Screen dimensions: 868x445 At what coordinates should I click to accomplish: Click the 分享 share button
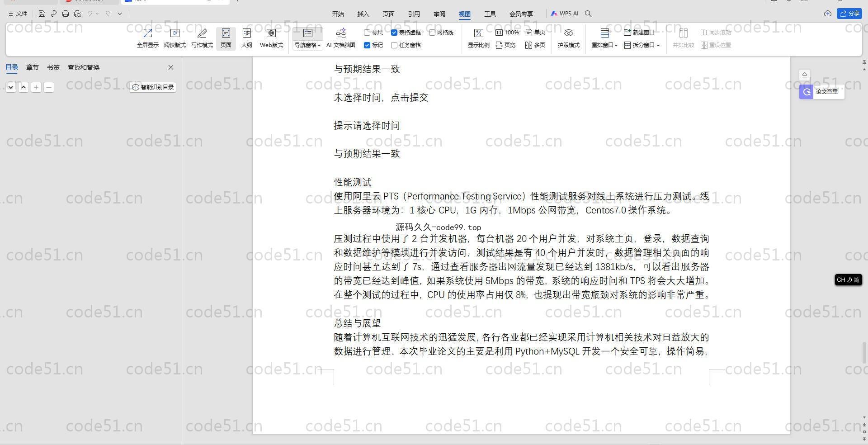(x=849, y=14)
